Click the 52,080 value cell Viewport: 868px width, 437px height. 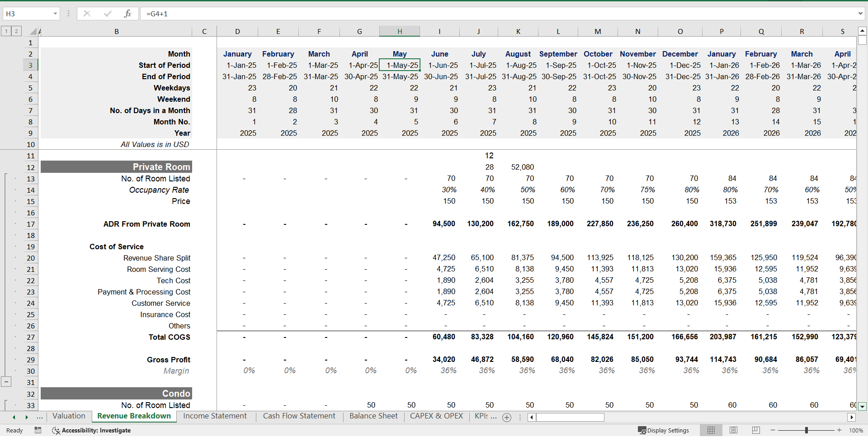point(522,167)
